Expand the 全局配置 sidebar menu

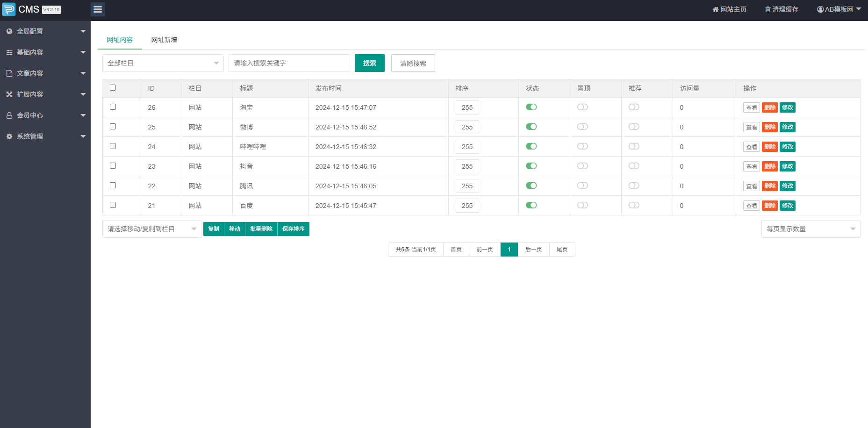point(45,31)
